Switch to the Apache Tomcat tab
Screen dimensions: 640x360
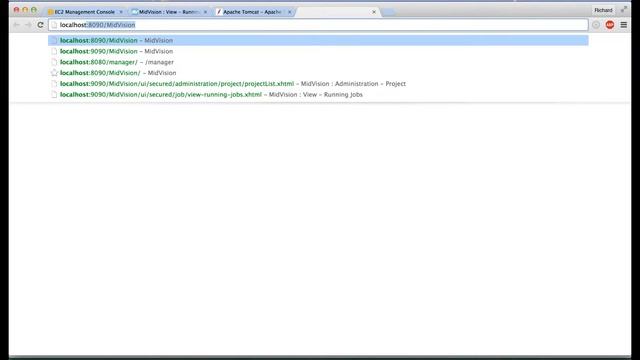click(x=252, y=12)
